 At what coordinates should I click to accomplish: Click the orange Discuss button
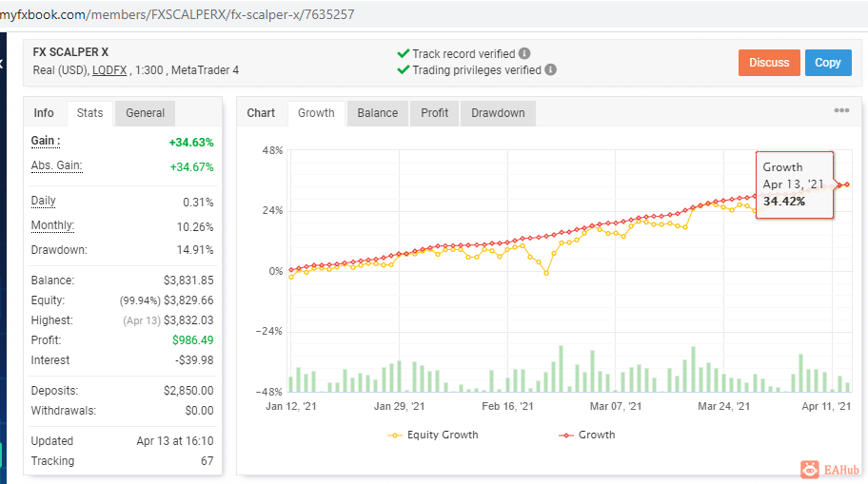point(769,63)
